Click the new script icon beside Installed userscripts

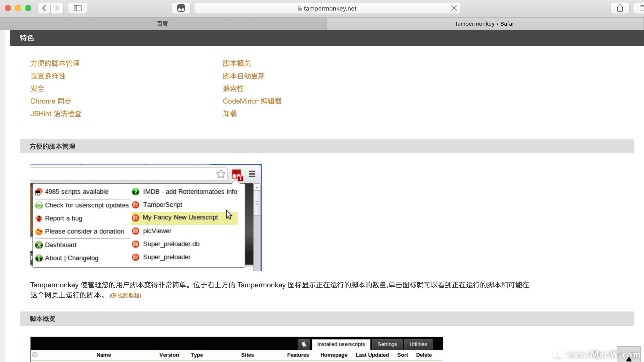304,344
